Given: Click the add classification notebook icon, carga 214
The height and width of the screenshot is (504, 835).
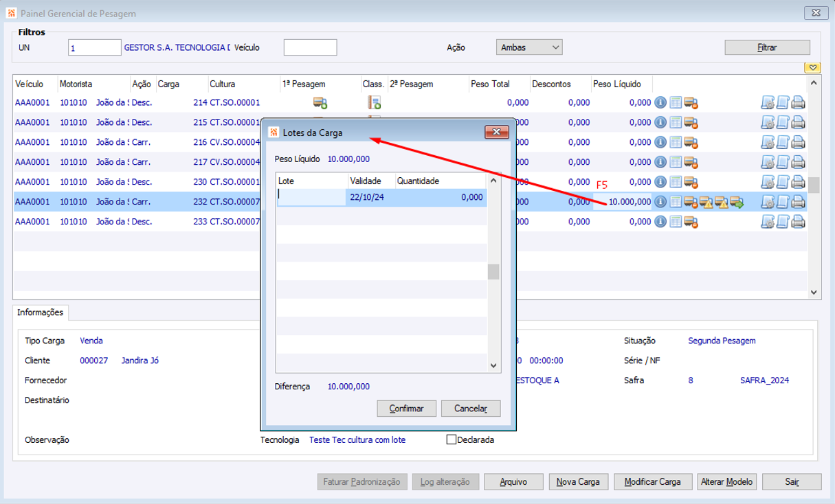Looking at the screenshot, I should 374,103.
